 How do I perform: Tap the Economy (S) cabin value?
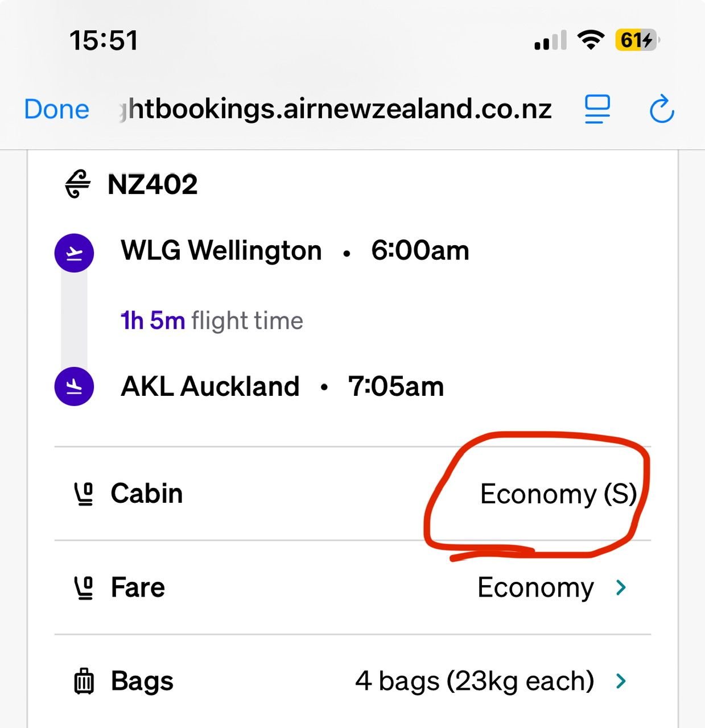(558, 494)
